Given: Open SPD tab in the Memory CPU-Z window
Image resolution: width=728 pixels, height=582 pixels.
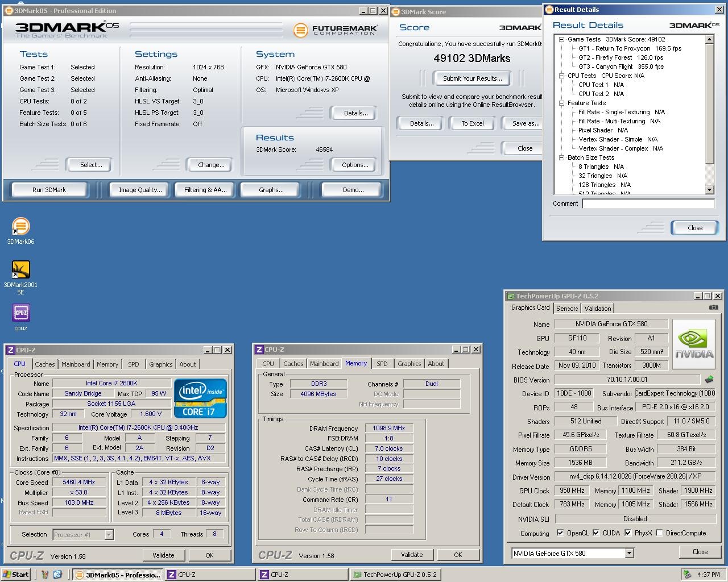Looking at the screenshot, I should tap(382, 364).
